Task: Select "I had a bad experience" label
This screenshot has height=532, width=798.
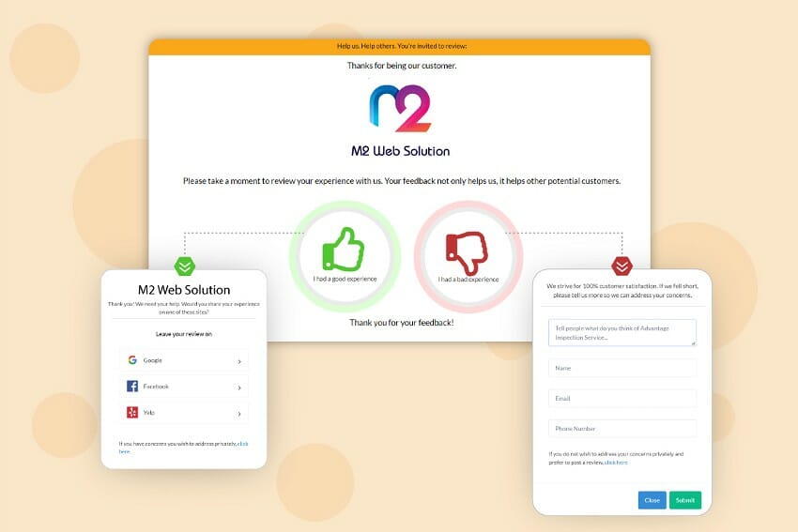Action: (468, 280)
